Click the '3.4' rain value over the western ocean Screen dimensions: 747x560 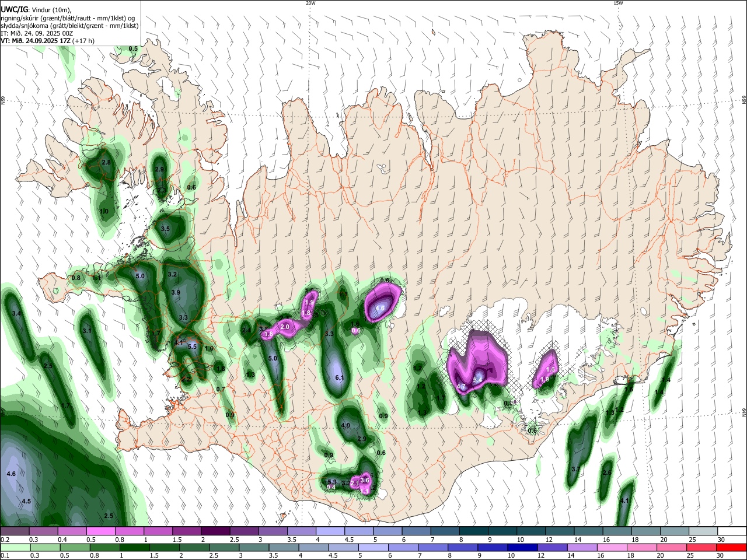coord(16,314)
